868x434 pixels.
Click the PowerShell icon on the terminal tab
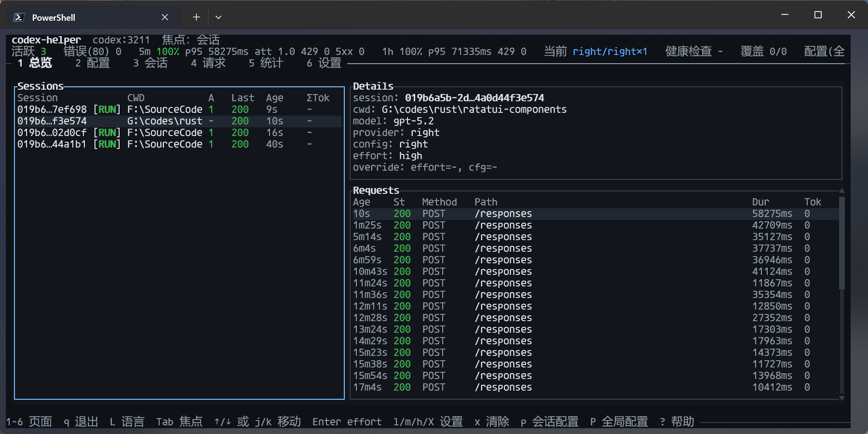click(x=18, y=17)
